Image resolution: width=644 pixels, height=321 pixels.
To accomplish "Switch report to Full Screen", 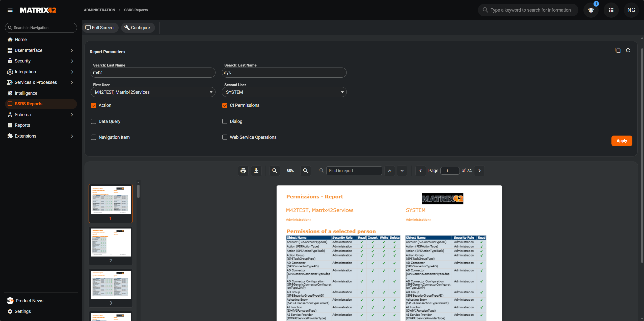I will pyautogui.click(x=100, y=28).
